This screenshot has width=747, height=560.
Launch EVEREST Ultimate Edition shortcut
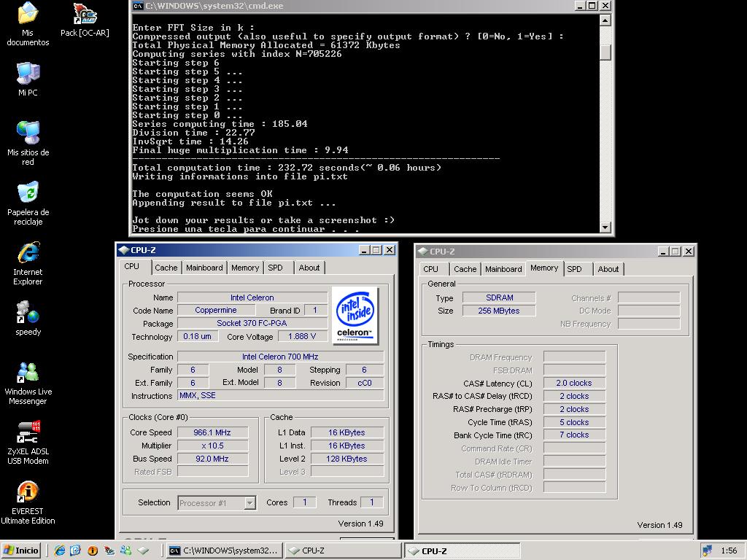pos(28,503)
